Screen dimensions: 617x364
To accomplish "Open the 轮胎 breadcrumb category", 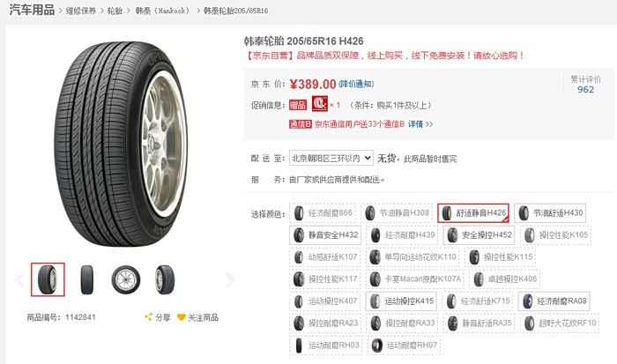I will [115, 11].
